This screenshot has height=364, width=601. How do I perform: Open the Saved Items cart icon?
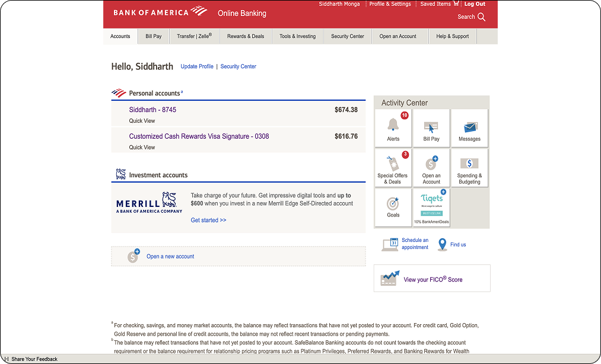[456, 4]
